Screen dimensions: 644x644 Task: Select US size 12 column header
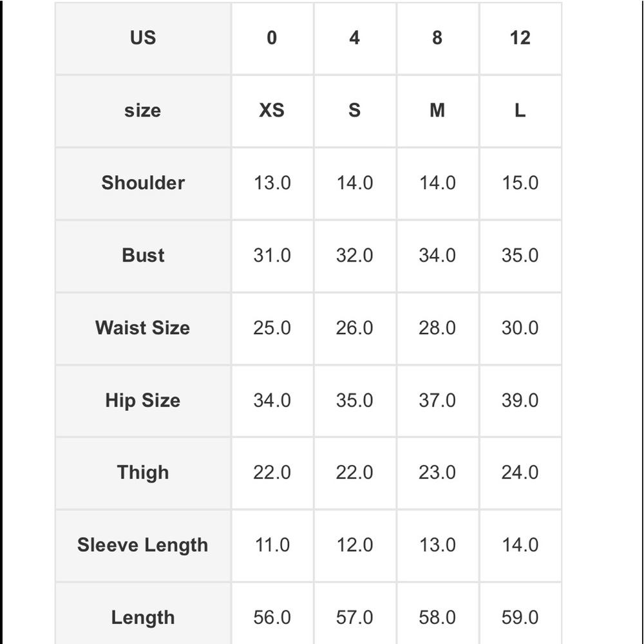(520, 38)
